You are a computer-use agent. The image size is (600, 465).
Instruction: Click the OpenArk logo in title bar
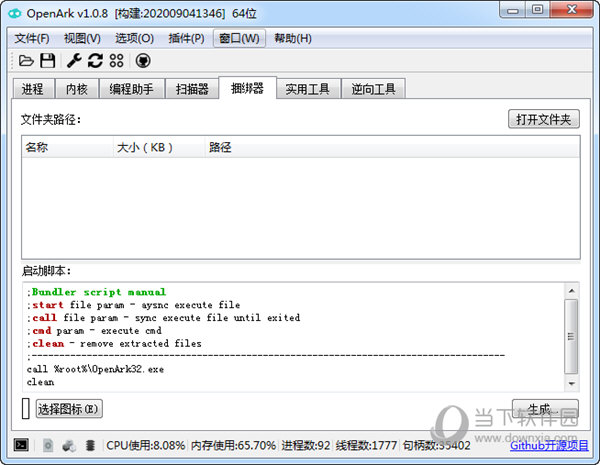point(15,13)
